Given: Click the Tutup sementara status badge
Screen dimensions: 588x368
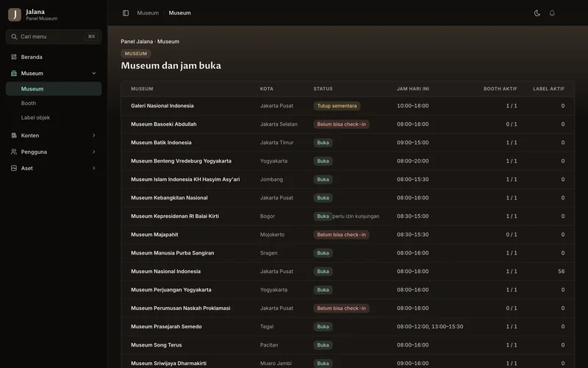Looking at the screenshot, I should tap(337, 106).
